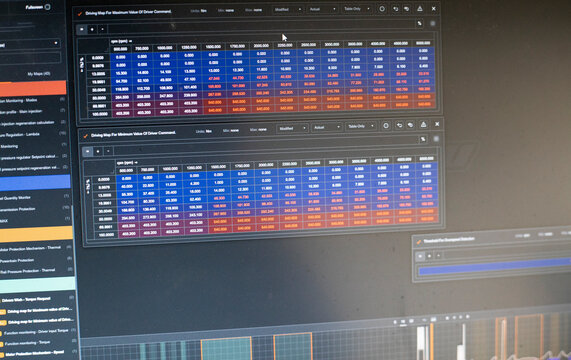Screen dimensions: 571x360
Task: Open 'Function monitoring - Torque' item
Action: point(27,343)
